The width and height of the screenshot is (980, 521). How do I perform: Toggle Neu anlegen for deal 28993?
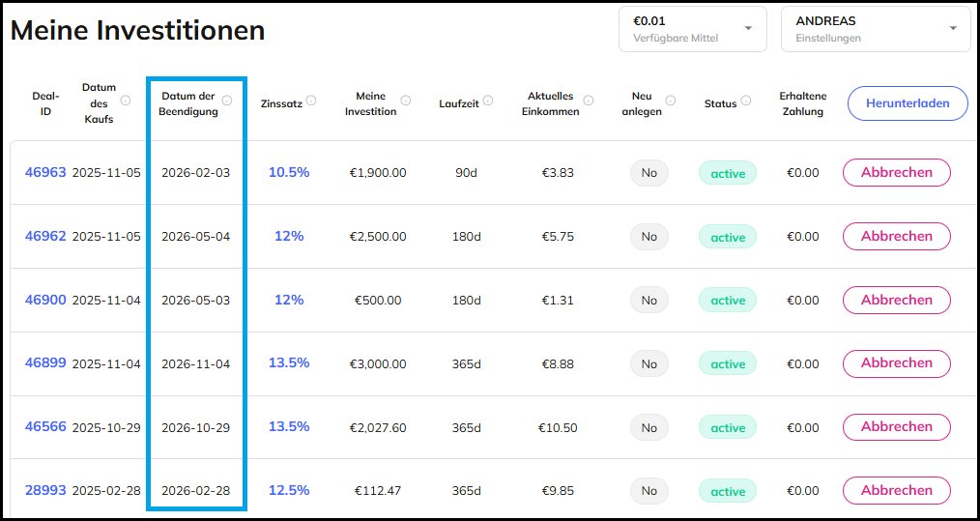pyautogui.click(x=649, y=491)
